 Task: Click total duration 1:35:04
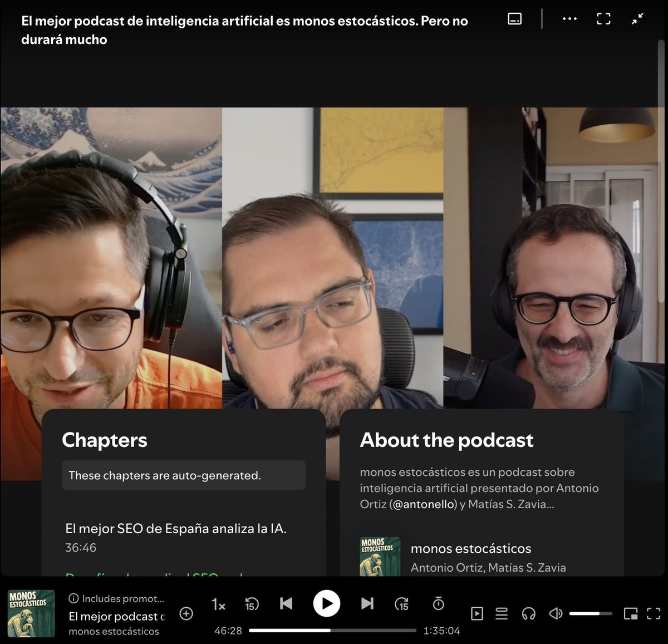pos(441,631)
